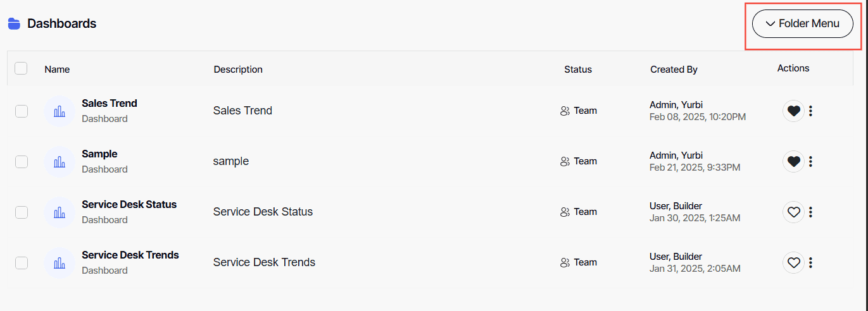Open three-dot menu for Sales Trend
868x311 pixels.
810,111
